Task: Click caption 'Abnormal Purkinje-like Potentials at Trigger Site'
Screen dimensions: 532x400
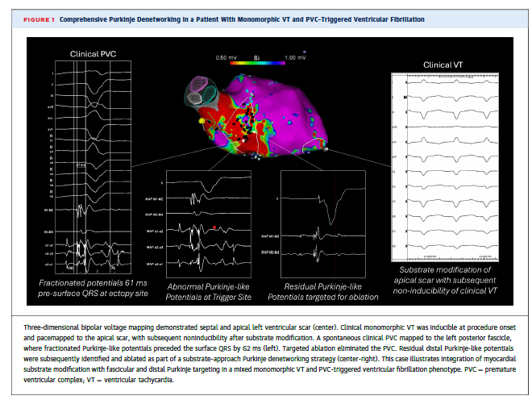Action: [x=209, y=292]
